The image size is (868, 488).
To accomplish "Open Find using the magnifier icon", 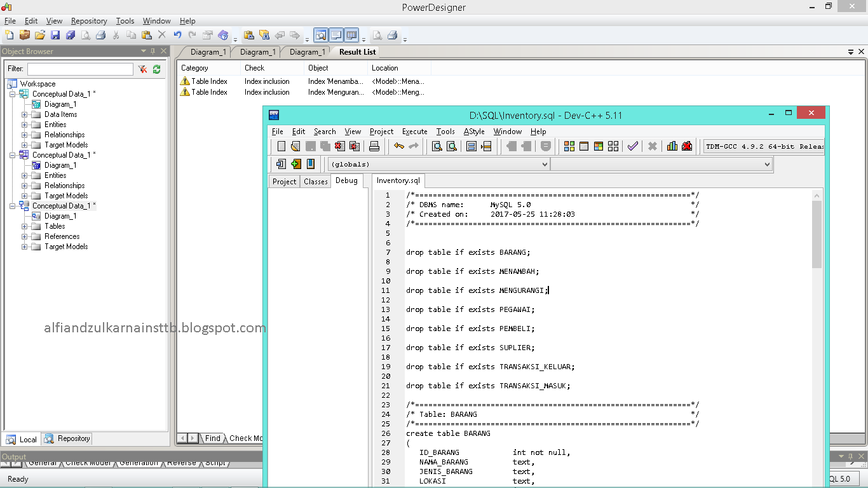I will [x=437, y=146].
